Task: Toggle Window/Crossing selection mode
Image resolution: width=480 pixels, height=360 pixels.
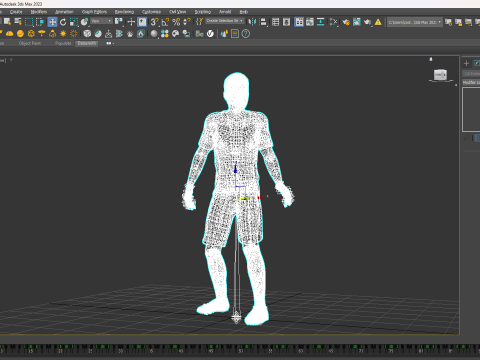Action: (40, 22)
